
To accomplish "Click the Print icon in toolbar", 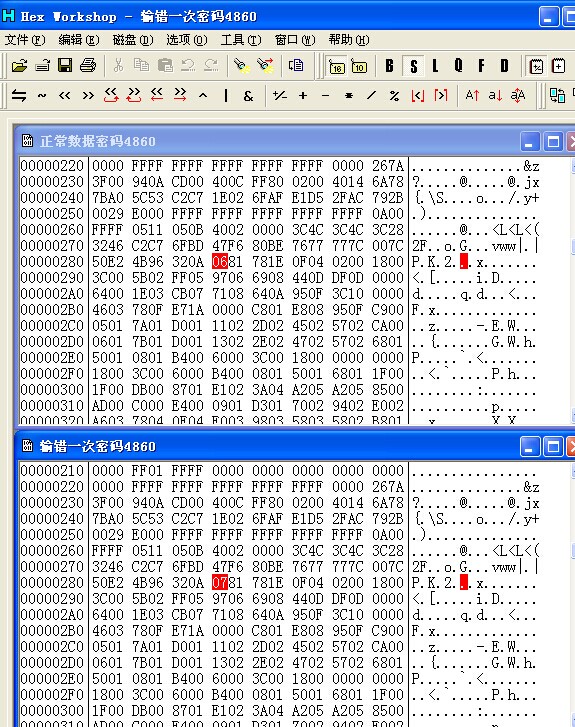I will 88,65.
